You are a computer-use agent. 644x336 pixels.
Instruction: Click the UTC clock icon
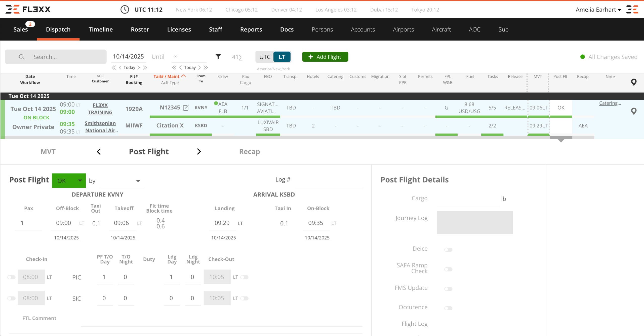pyautogui.click(x=125, y=10)
